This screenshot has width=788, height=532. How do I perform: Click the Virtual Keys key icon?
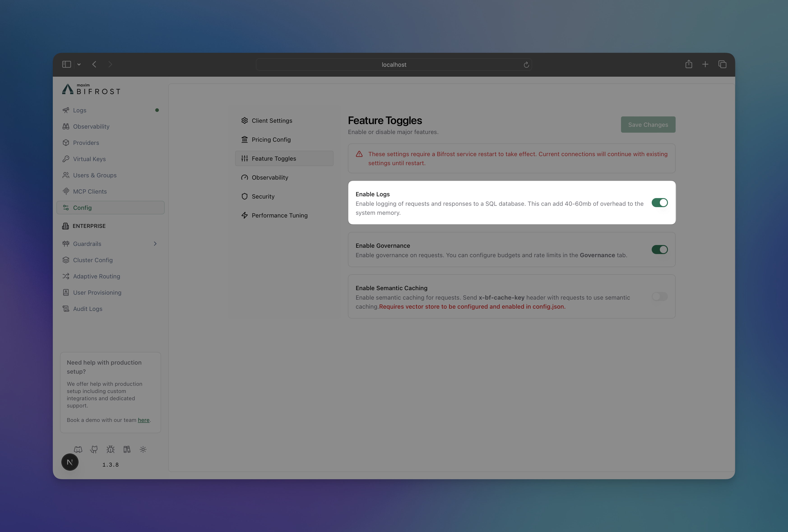(x=67, y=159)
